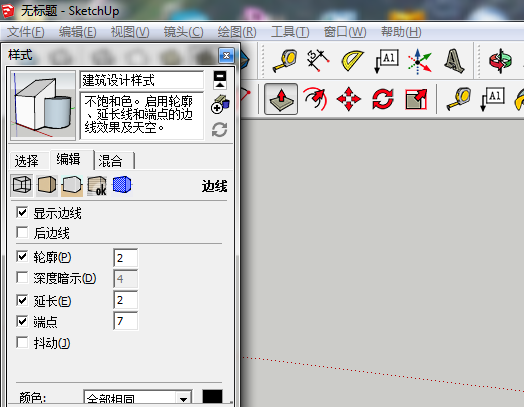
Task: Select the 3D Text tool
Action: pos(454,61)
